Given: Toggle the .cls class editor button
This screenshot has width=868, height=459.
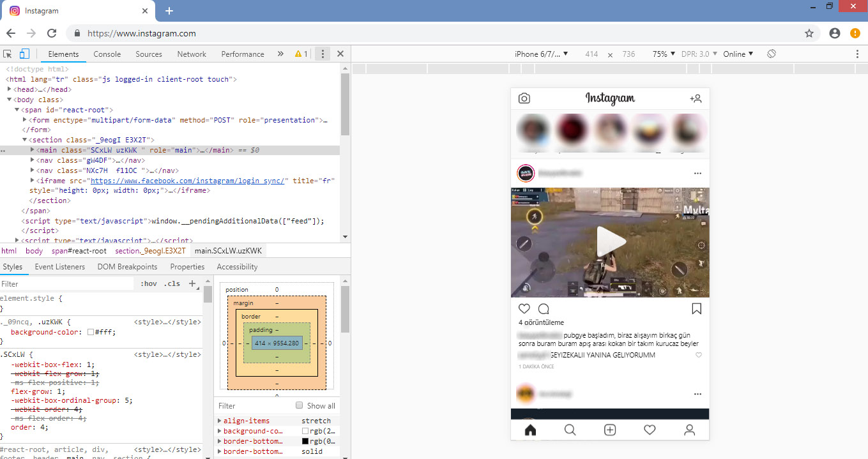Looking at the screenshot, I should click(172, 284).
